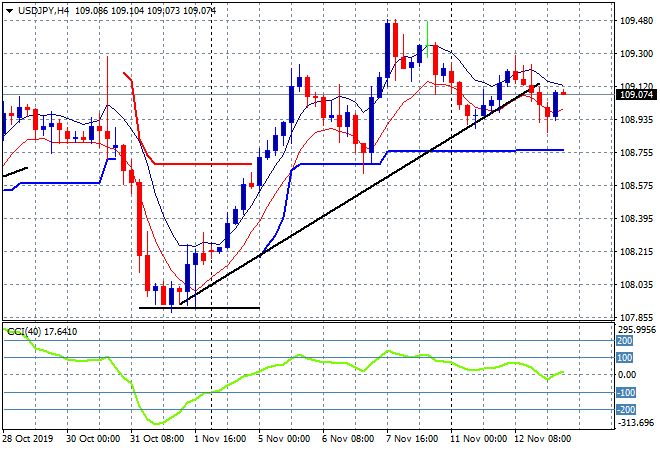Image resolution: width=660 pixels, height=450 pixels.
Task: Click the 28 Oct 2019 date label
Action: (x=28, y=439)
